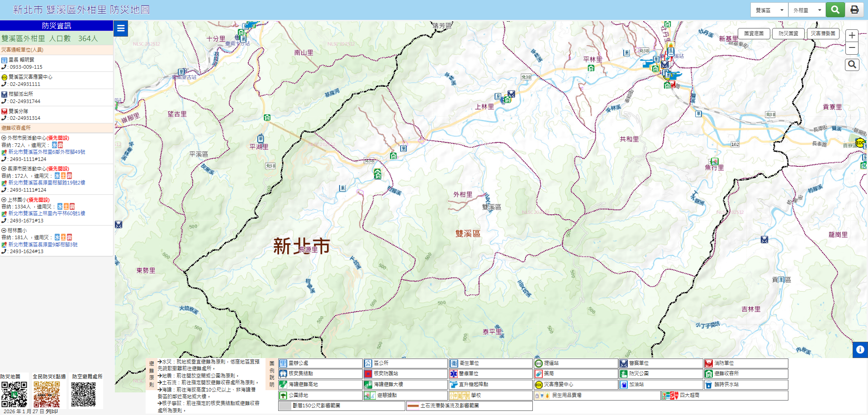Click the 里辦公處 legend icon
The image size is (868, 415).
(283, 363)
